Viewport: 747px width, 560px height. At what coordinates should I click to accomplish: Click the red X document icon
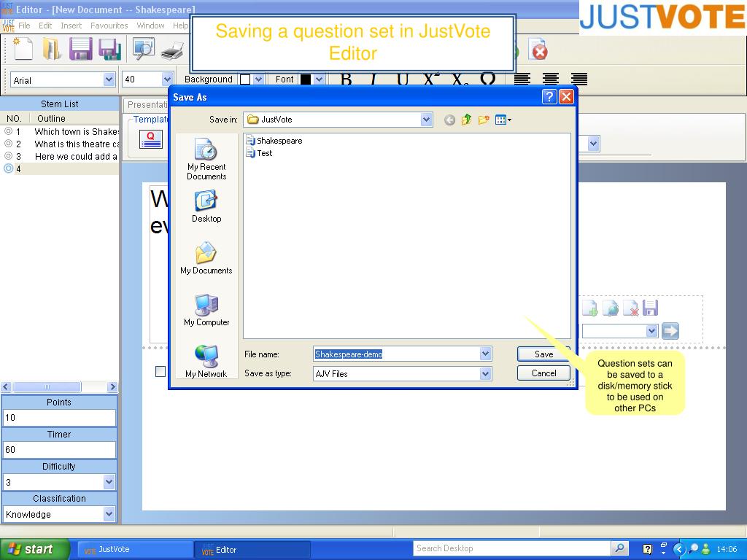tap(538, 50)
